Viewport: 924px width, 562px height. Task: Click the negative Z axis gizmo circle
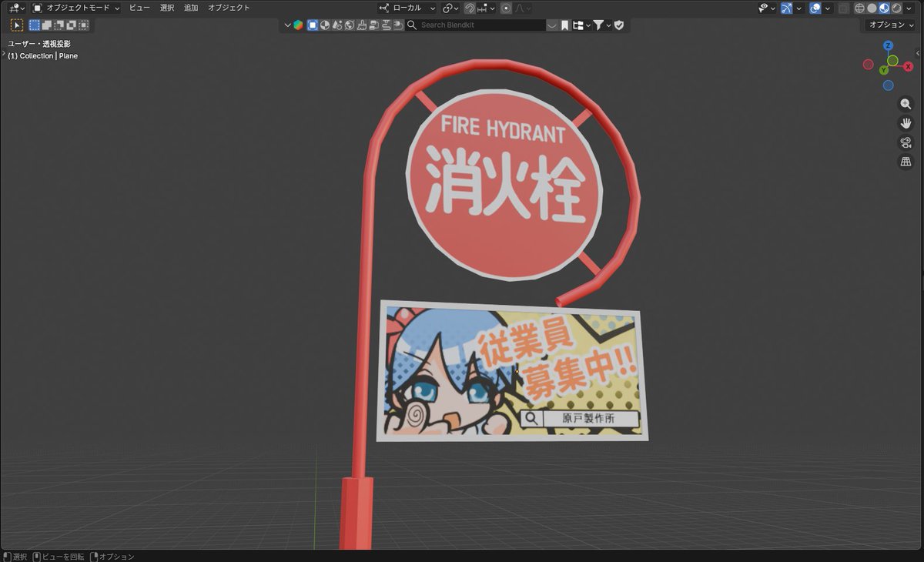[888, 85]
